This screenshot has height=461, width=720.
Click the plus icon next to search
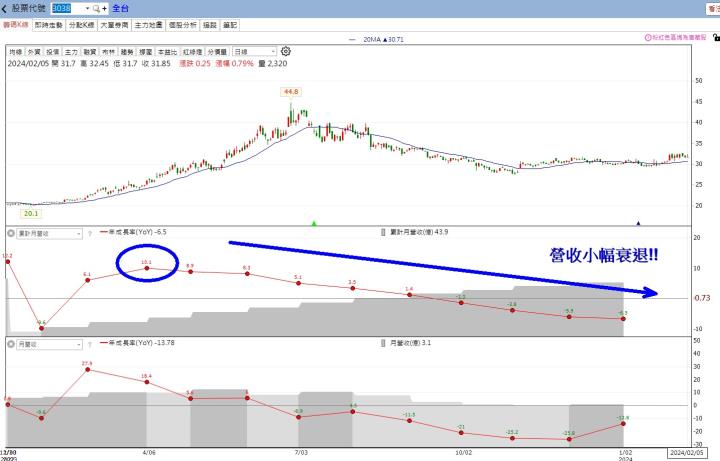104,7
